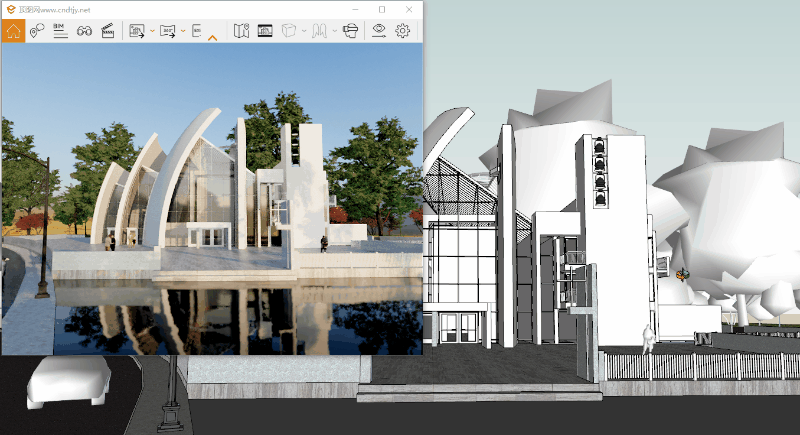Collapse toolbar with orange up chevron
This screenshot has width=800, height=435.
click(x=212, y=38)
